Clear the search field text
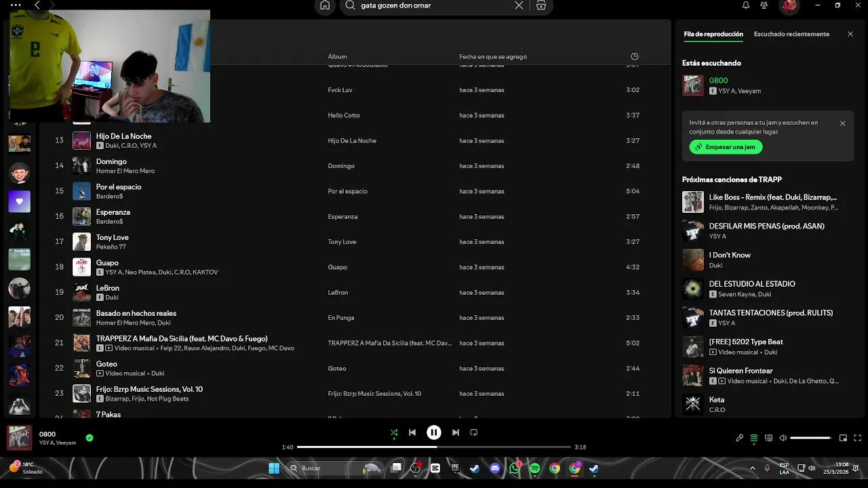Viewport: 868px width, 488px height. 519,5
